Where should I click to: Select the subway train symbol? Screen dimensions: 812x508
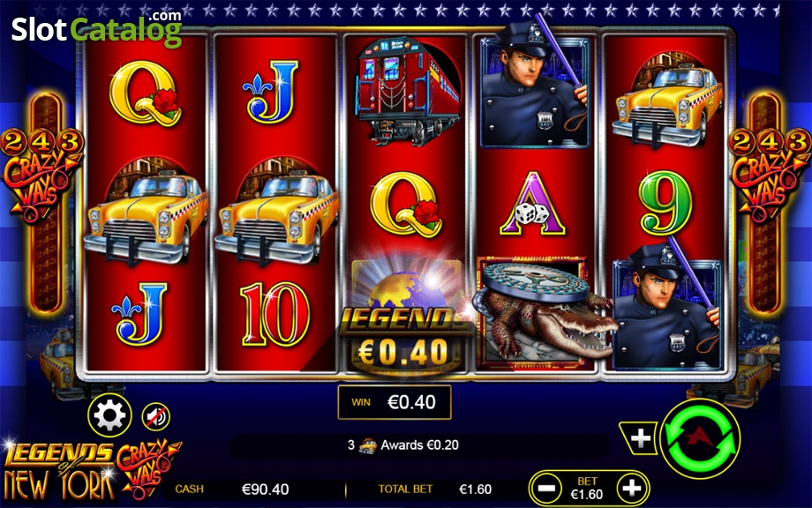408,92
